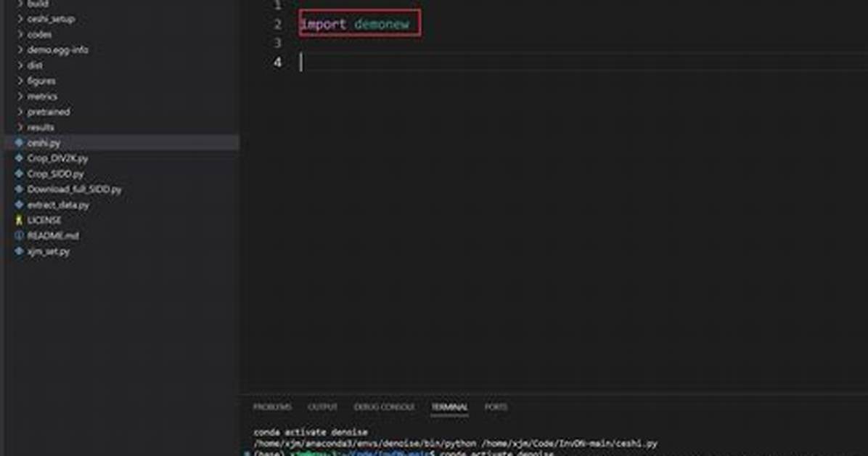This screenshot has width=868, height=456.
Task: Click the Python icon beside Download_full_SIDD.py
Action: coord(20,189)
